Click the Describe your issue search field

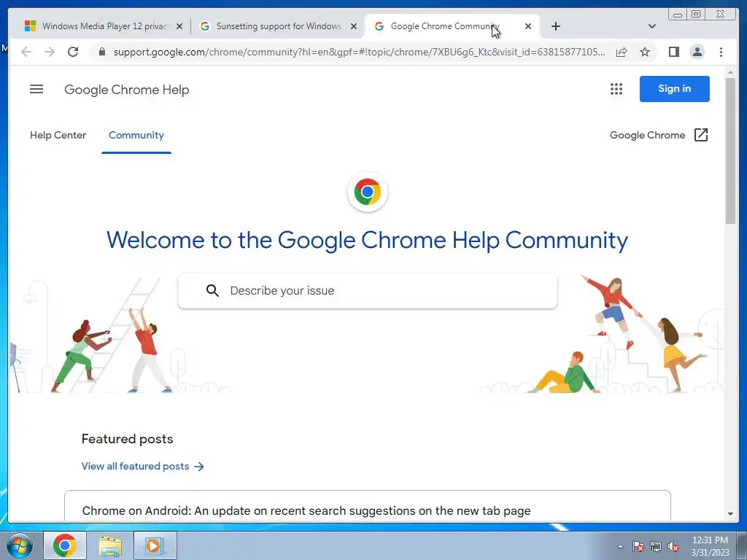click(x=368, y=290)
